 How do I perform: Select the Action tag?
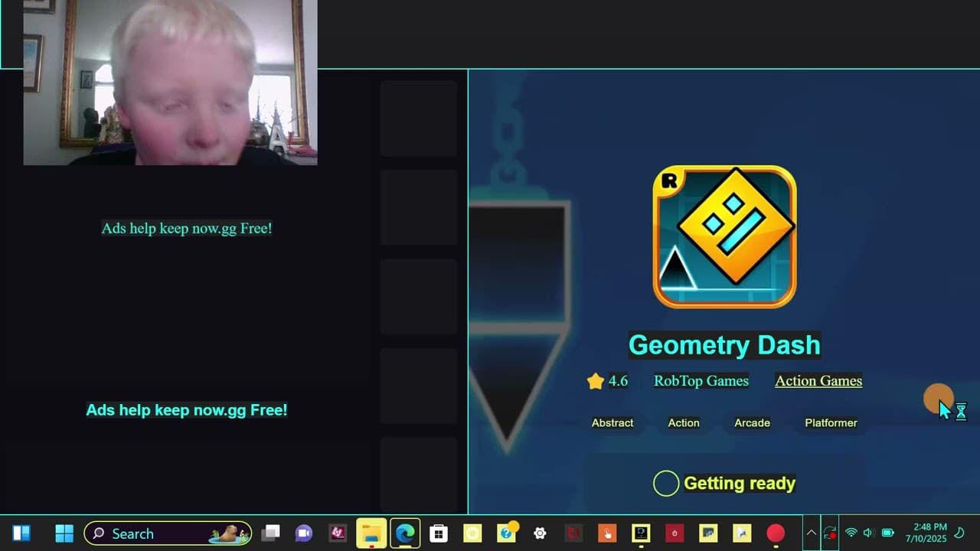684,422
